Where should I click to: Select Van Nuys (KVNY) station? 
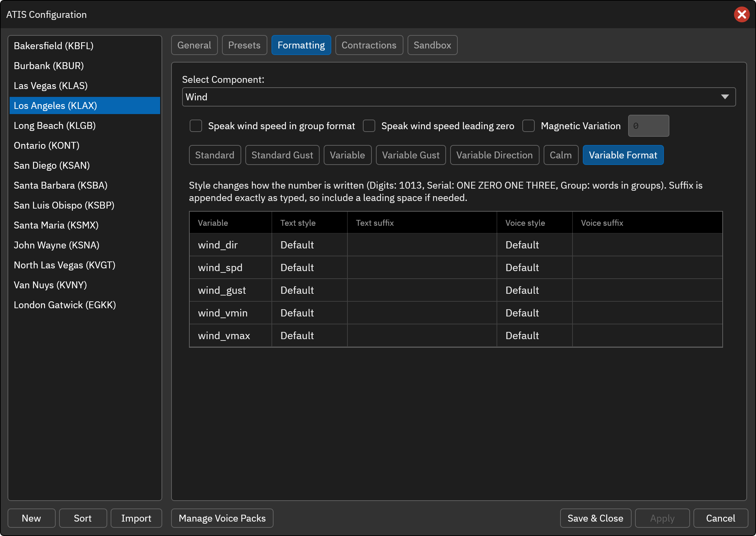85,285
